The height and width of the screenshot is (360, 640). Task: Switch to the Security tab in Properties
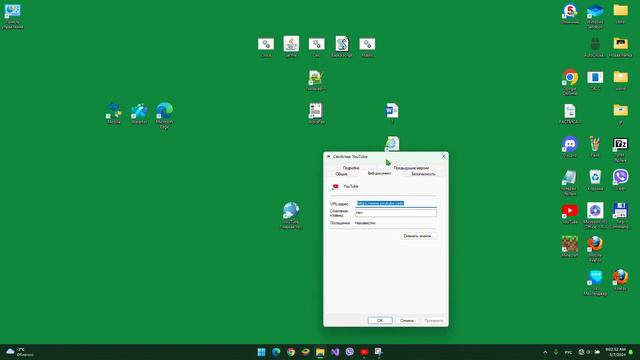[423, 174]
